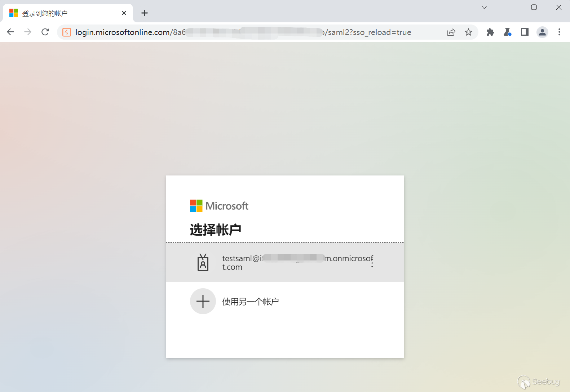Open the testsaml account options menu

(372, 263)
